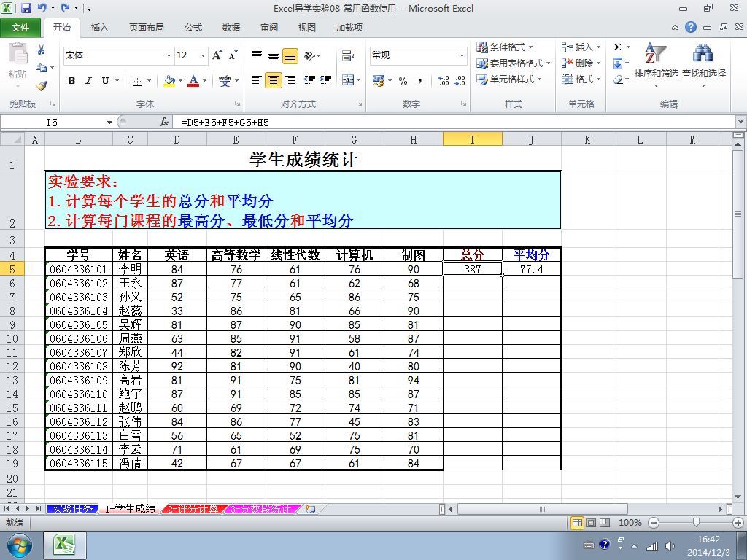
Task: Click the AutoSum sigma icon
Action: tap(617, 47)
